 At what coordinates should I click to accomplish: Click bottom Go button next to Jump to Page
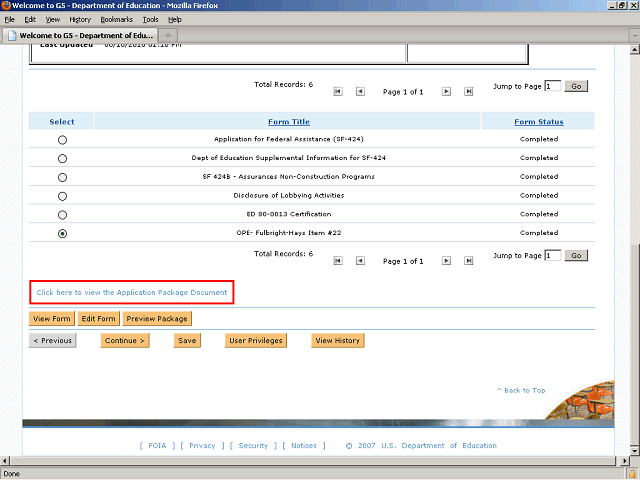pyautogui.click(x=576, y=256)
